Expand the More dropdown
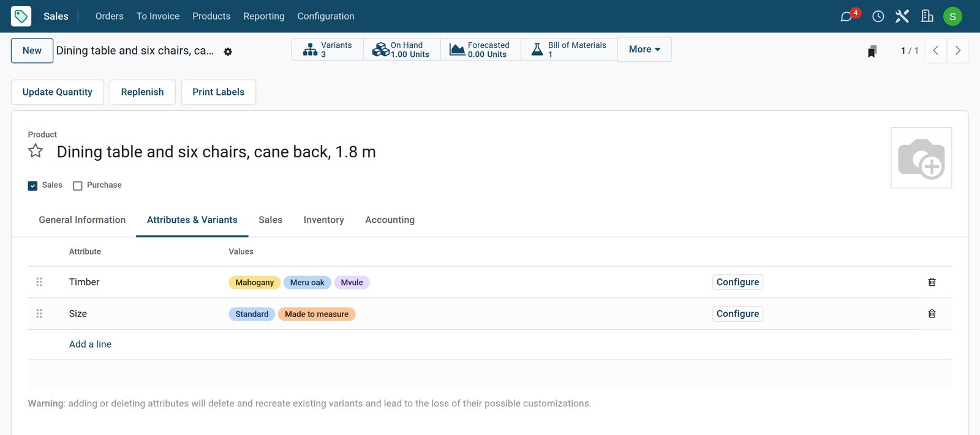Image resolution: width=980 pixels, height=435 pixels. [x=644, y=50]
